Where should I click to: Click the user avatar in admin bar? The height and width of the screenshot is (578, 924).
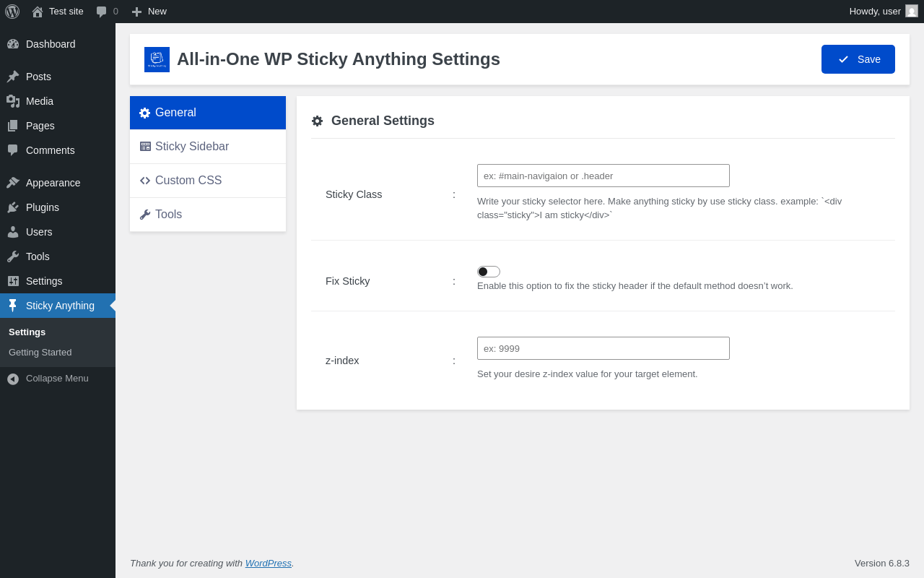912,11
